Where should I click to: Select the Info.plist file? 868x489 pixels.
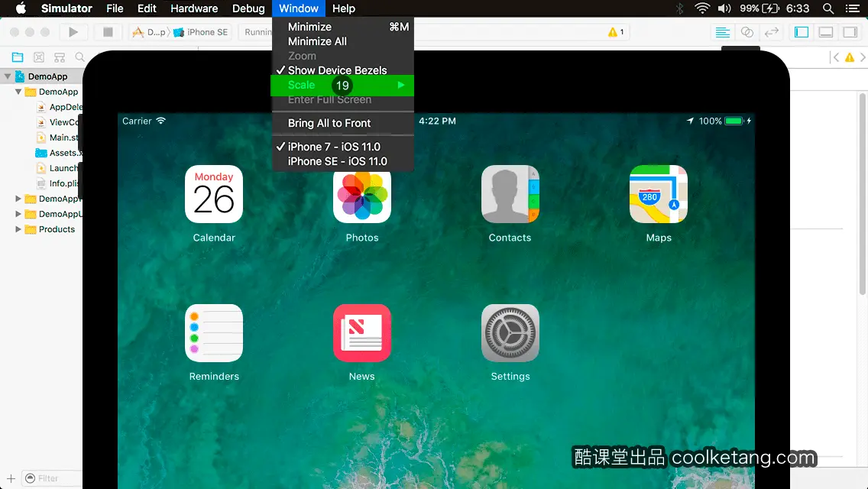[x=57, y=183]
